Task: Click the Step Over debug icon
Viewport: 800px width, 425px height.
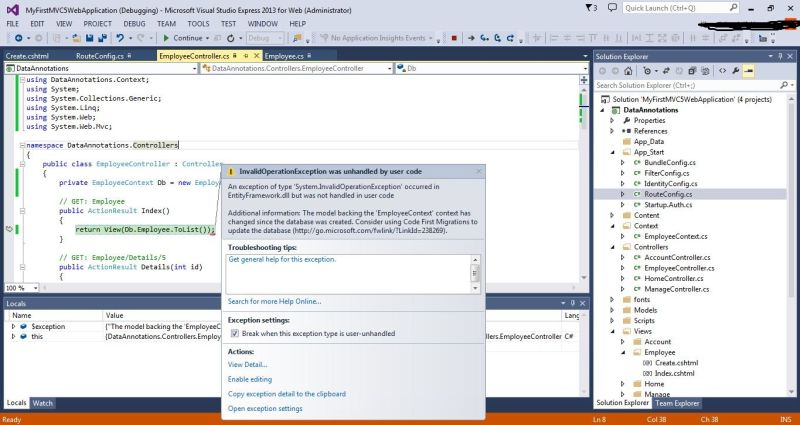Action: pyautogui.click(x=497, y=38)
